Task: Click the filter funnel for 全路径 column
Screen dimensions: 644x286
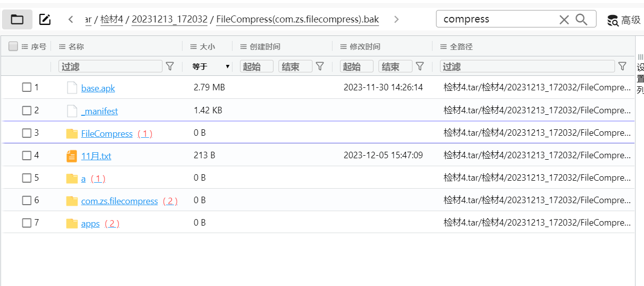Action: [x=622, y=66]
